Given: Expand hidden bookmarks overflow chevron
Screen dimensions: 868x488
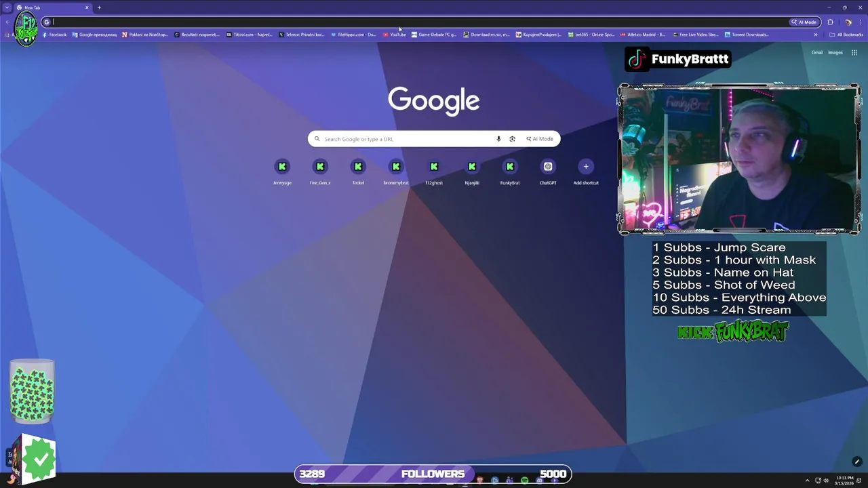Looking at the screenshot, I should pos(816,35).
